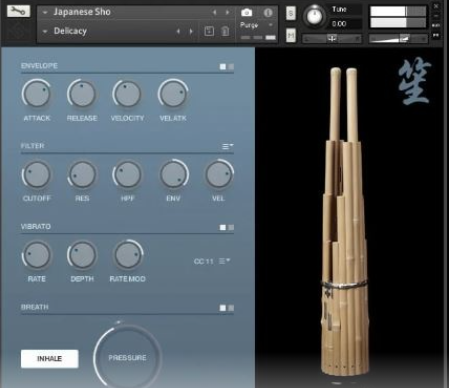
Task: Select next snapshot beside Delicacy
Action: [x=191, y=31]
